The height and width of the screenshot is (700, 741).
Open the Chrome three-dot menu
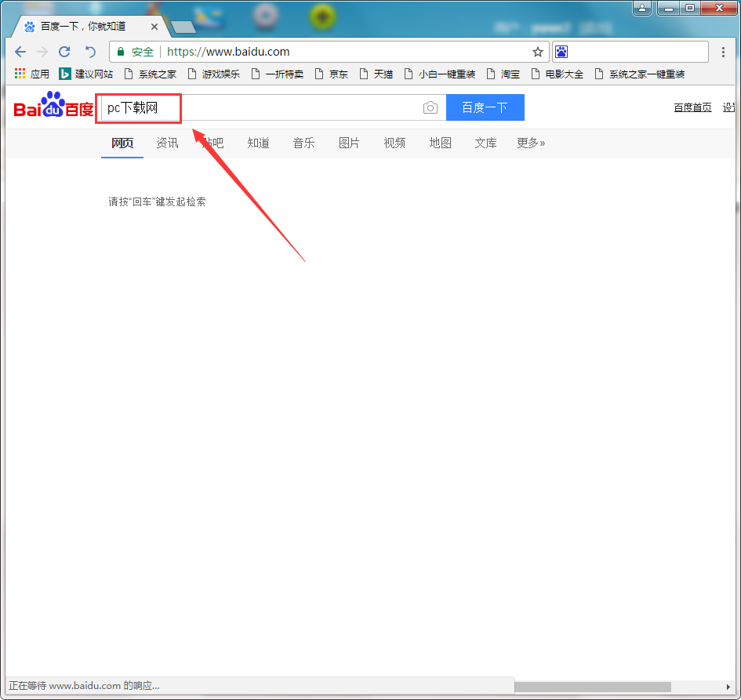point(723,52)
